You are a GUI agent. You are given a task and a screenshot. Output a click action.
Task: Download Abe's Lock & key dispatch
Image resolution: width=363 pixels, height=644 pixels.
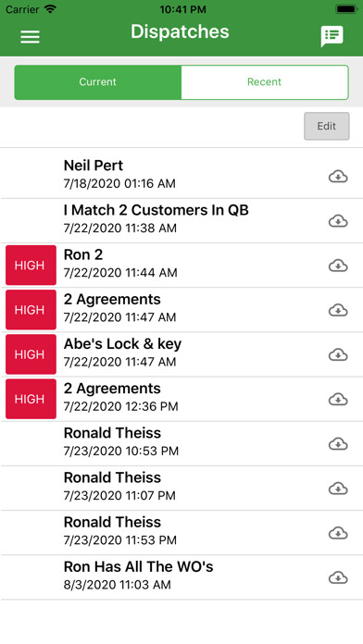[x=338, y=355]
